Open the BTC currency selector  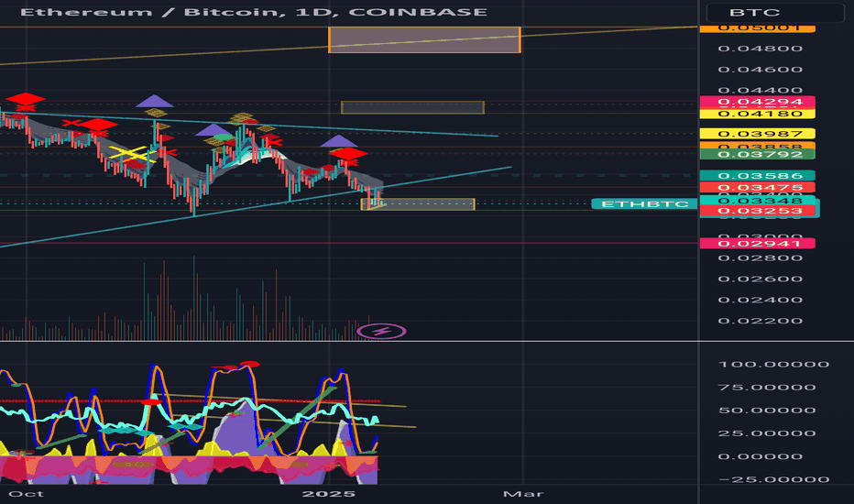coord(775,12)
